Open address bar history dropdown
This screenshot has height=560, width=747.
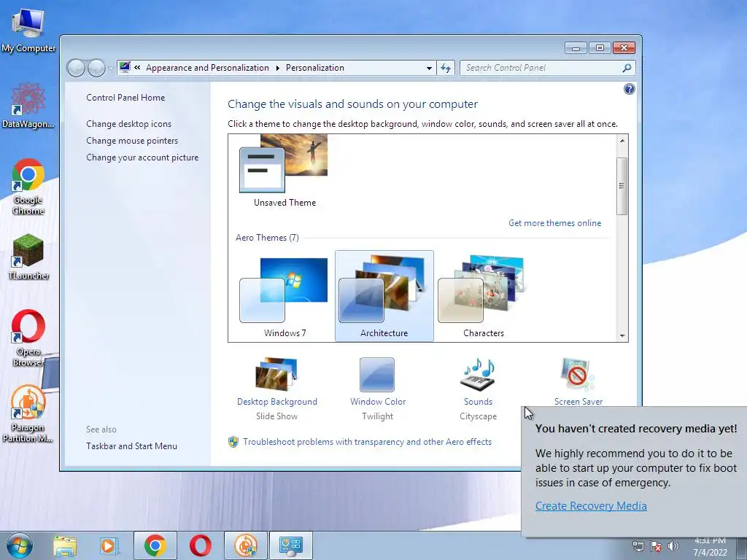point(429,68)
